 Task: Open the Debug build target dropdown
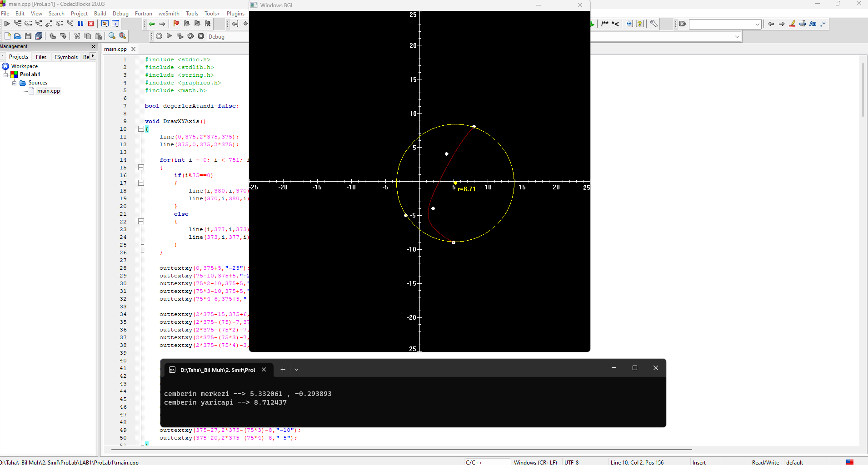[x=227, y=37]
